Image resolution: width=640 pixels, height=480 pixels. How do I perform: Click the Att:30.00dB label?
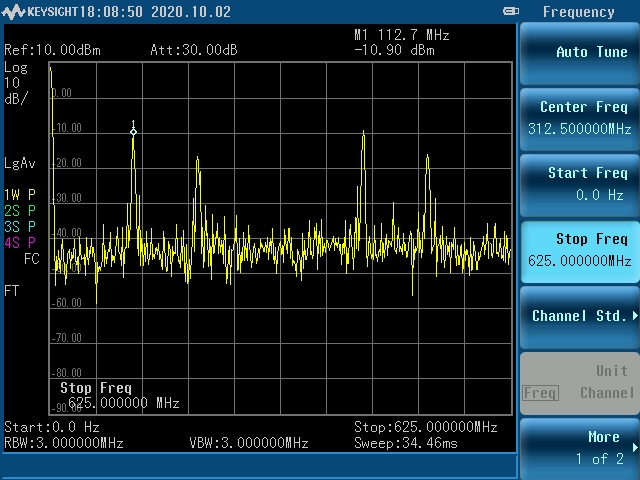click(193, 50)
